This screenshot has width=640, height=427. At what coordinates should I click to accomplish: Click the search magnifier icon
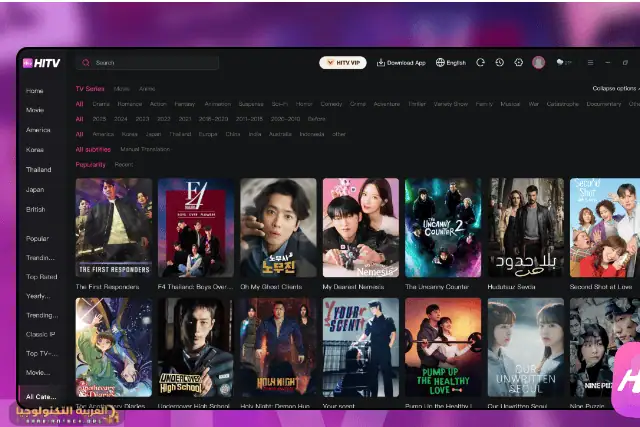click(86, 62)
